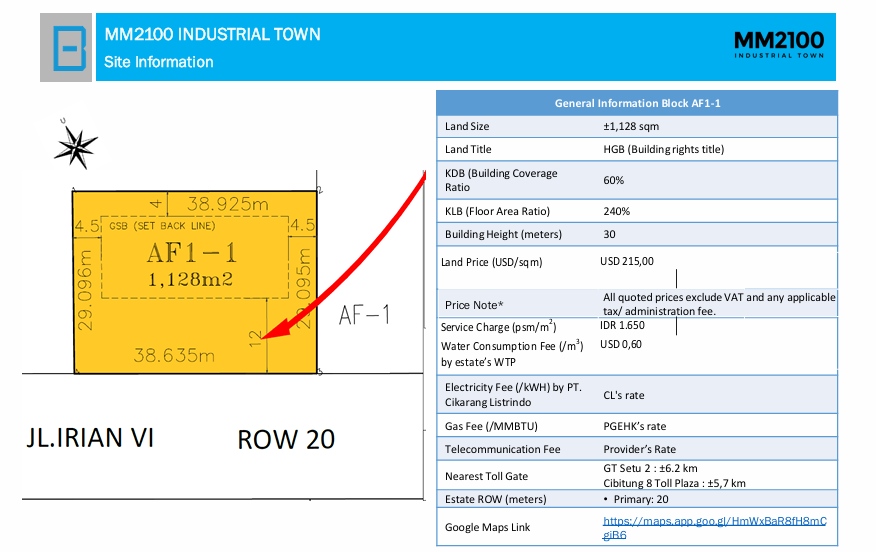Click the 'Nearest Toll Gate' label
This screenshot has height=552, width=876.
(486, 476)
